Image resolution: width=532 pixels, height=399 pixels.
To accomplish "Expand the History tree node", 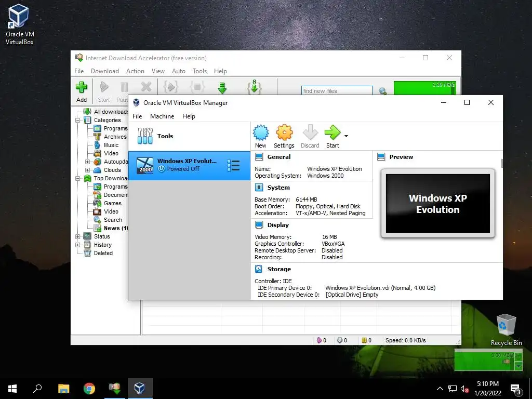I will (x=78, y=245).
